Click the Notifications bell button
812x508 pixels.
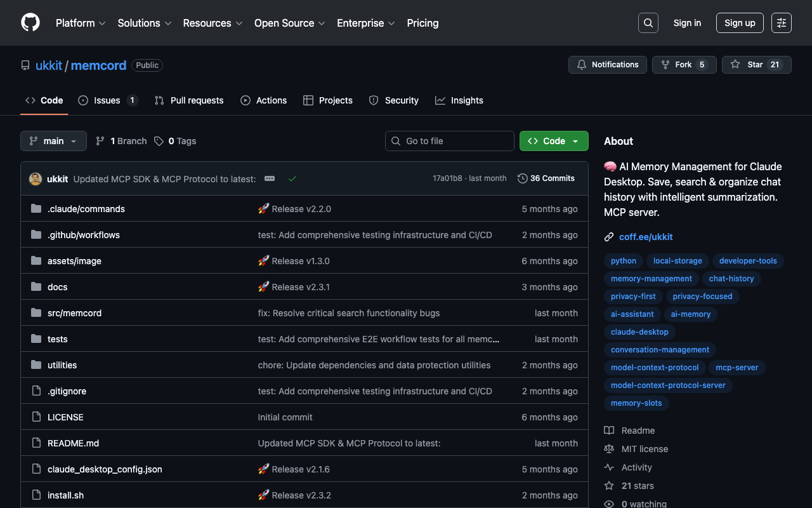tap(607, 65)
